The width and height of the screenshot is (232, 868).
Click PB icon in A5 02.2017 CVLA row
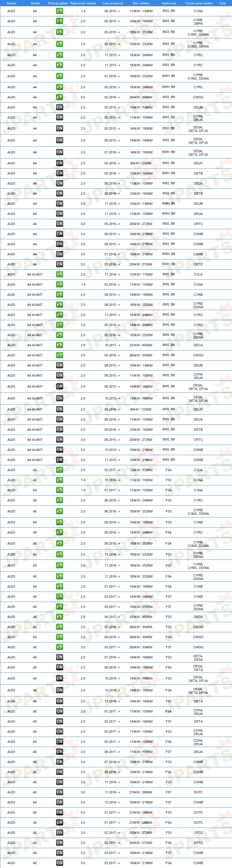point(60,470)
